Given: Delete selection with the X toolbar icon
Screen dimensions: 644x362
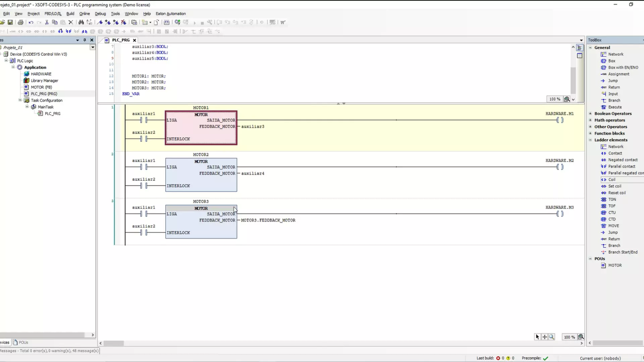Looking at the screenshot, I should click(x=71, y=22).
